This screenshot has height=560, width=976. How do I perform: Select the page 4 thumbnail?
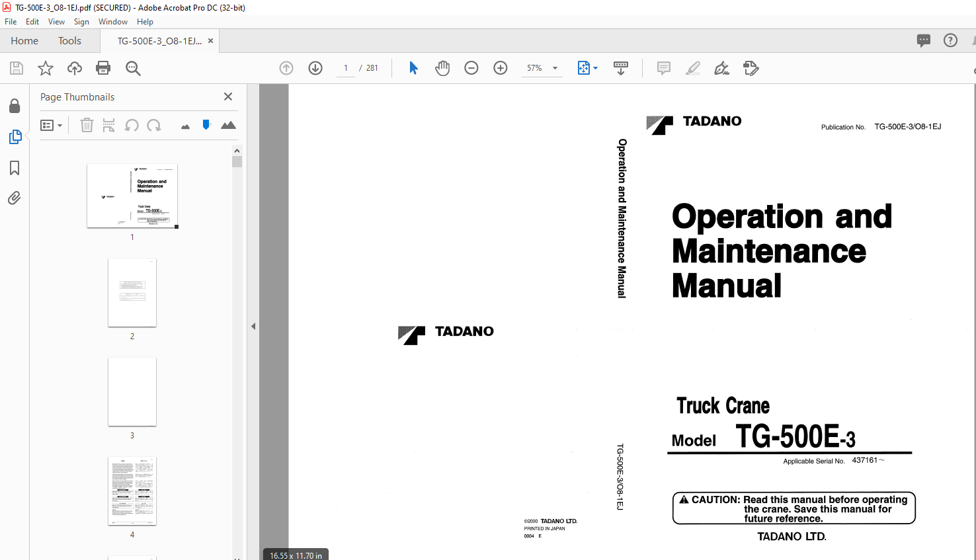click(x=132, y=491)
